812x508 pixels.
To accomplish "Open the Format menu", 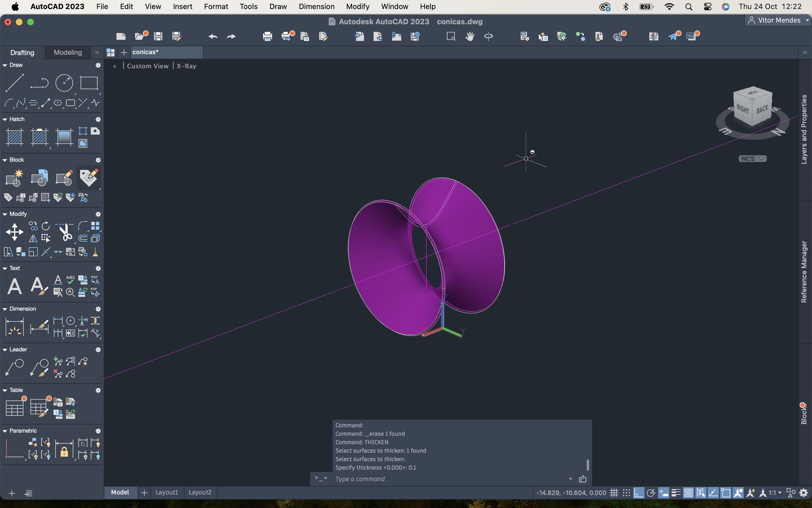I will (x=216, y=6).
